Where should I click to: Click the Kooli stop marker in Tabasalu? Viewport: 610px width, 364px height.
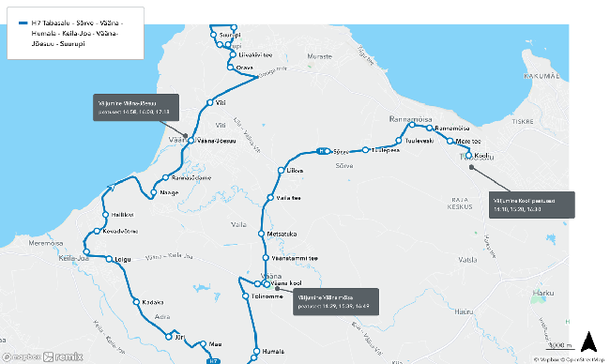coord(469,156)
